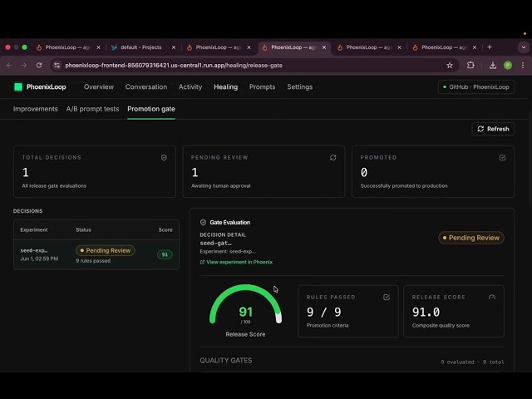Click the '9 / 9' rules passed value
Image resolution: width=532 pixels, height=399 pixels.
coord(323,312)
